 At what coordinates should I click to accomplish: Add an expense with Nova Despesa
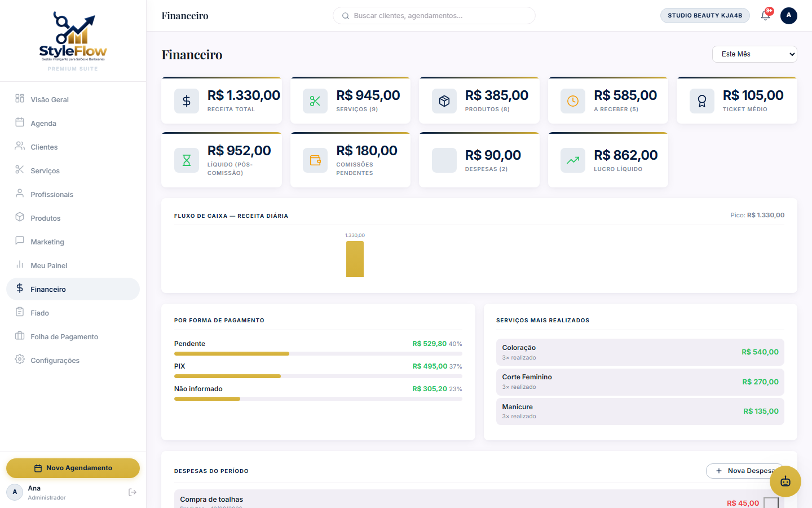pyautogui.click(x=744, y=471)
